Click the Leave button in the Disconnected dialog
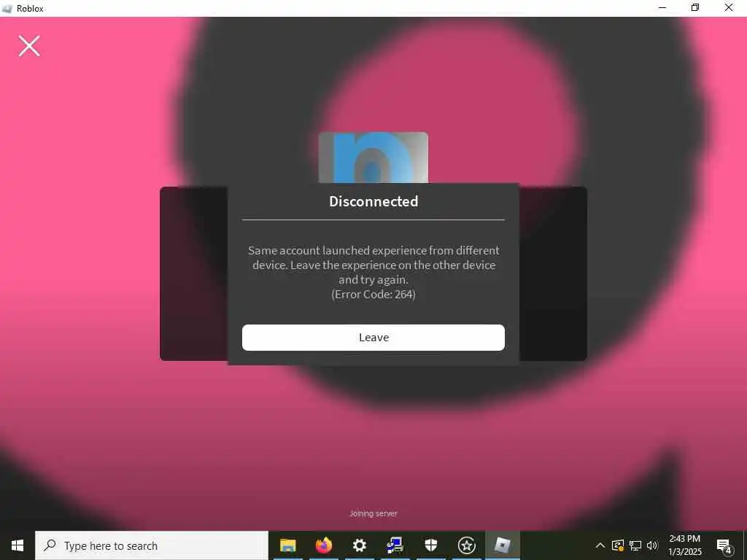Image resolution: width=747 pixels, height=560 pixels. pyautogui.click(x=373, y=338)
